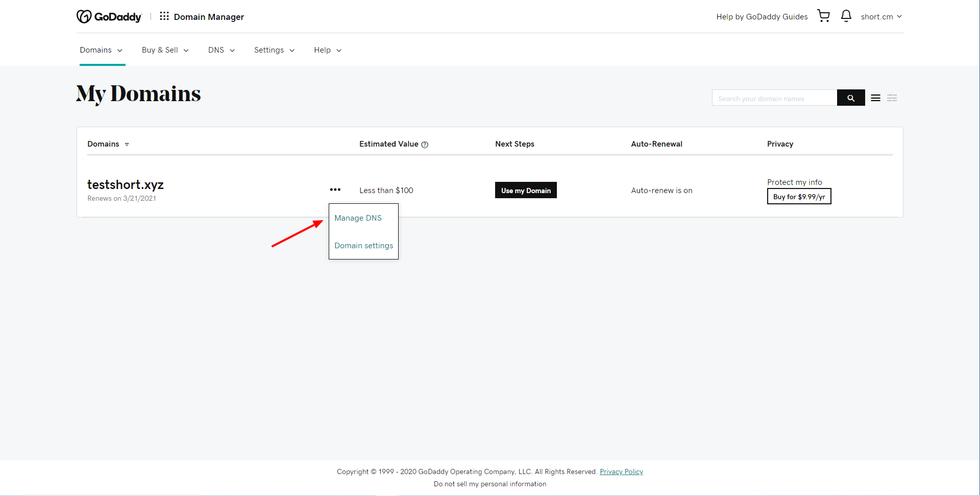Click Estimated Value help question icon
This screenshot has width=980, height=496.
pos(425,145)
